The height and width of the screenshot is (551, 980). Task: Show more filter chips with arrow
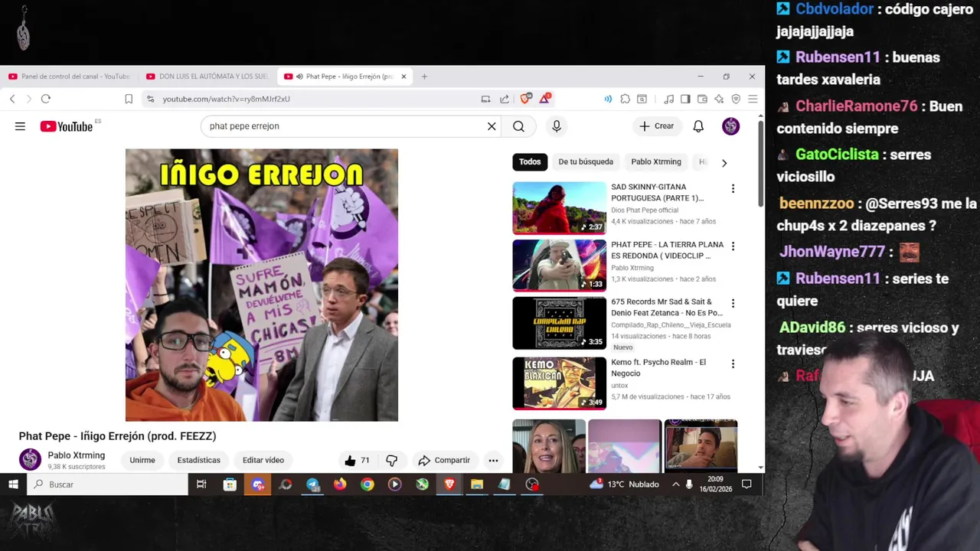coord(724,162)
